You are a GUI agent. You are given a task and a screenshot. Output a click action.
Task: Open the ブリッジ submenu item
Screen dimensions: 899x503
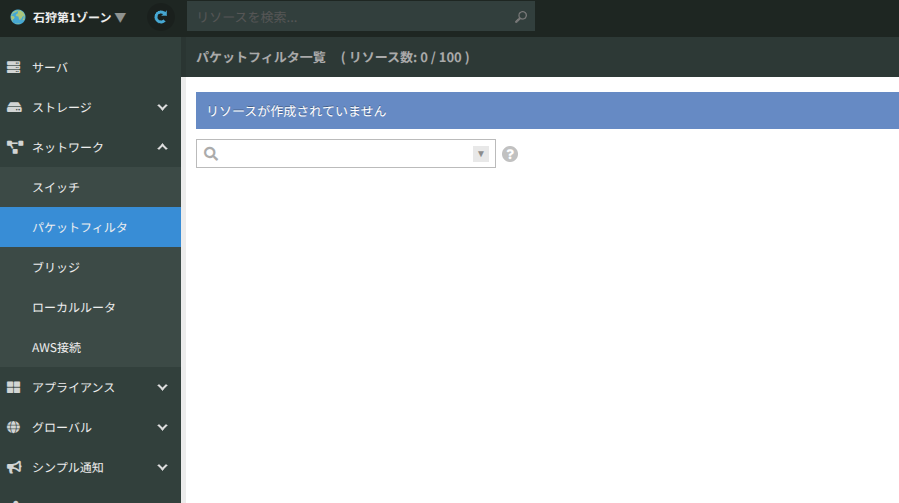click(x=91, y=267)
